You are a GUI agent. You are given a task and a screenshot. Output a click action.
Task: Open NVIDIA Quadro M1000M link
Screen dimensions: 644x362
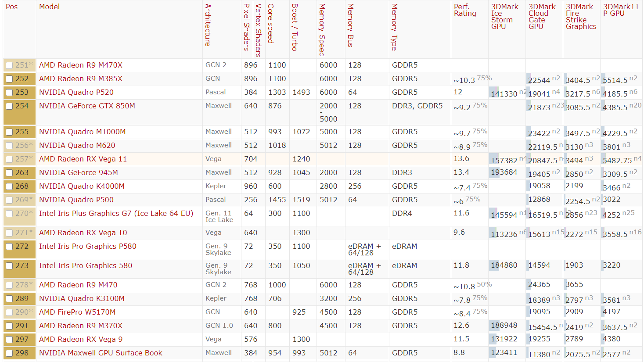click(83, 132)
